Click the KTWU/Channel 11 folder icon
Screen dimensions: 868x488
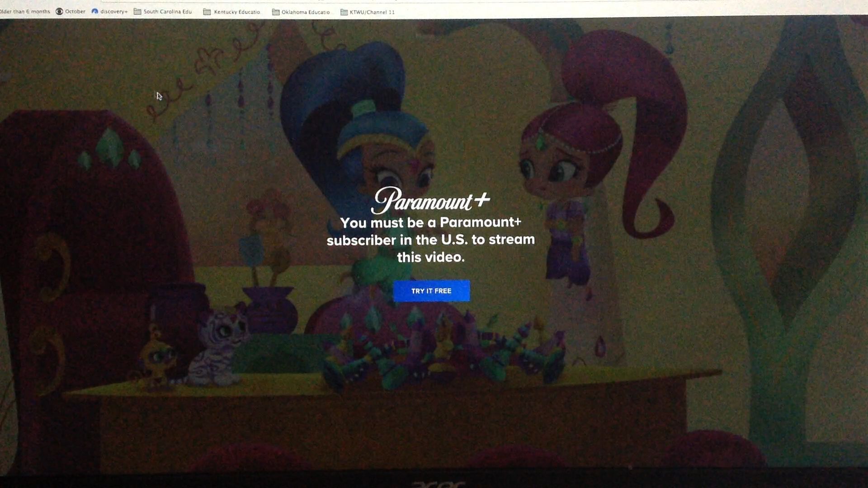pyautogui.click(x=344, y=12)
